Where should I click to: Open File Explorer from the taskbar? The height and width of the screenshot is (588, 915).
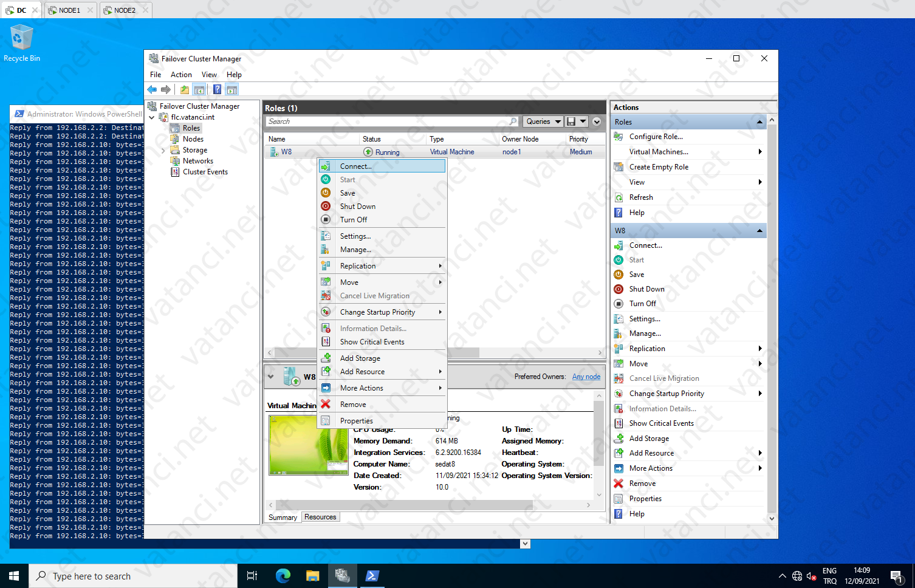pyautogui.click(x=313, y=576)
